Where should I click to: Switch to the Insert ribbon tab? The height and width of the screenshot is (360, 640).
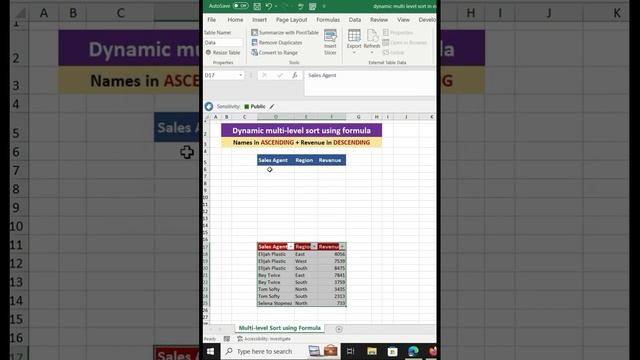click(x=259, y=20)
